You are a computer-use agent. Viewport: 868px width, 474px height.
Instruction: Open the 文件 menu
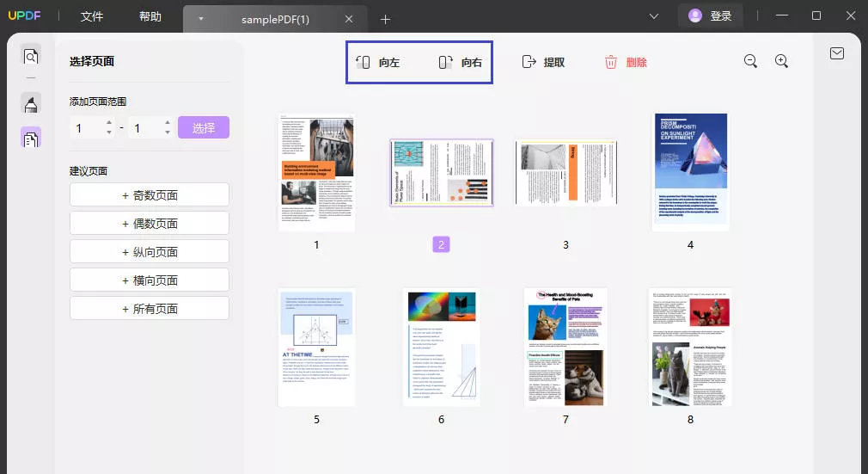pyautogui.click(x=92, y=16)
